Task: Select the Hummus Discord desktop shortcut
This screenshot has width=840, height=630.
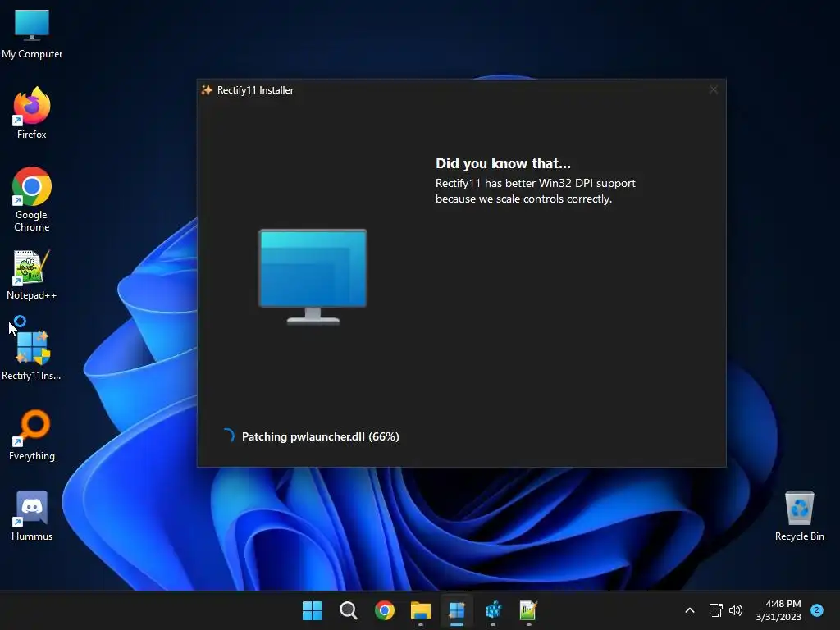Action: (x=32, y=516)
